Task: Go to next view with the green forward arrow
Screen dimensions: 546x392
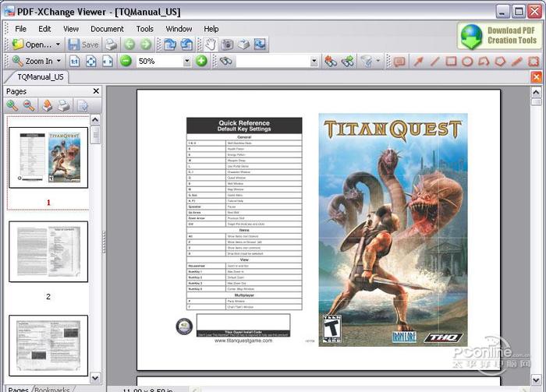Action: pos(146,44)
